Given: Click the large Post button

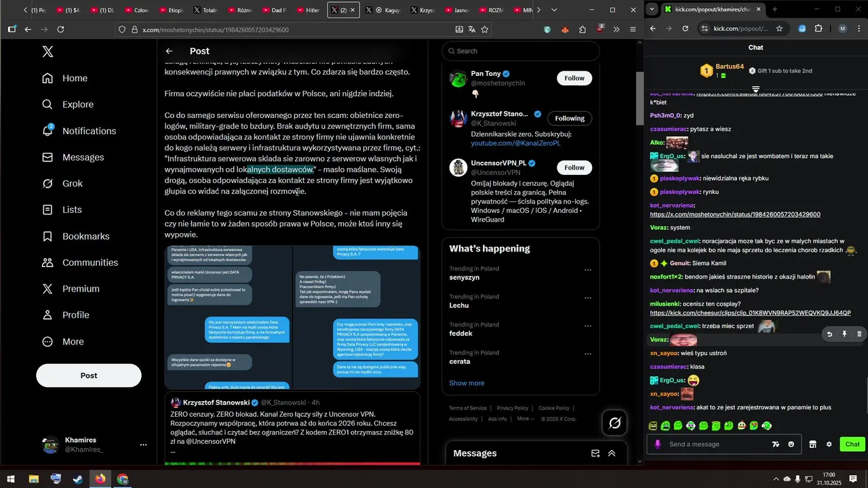Looking at the screenshot, I should (89, 375).
